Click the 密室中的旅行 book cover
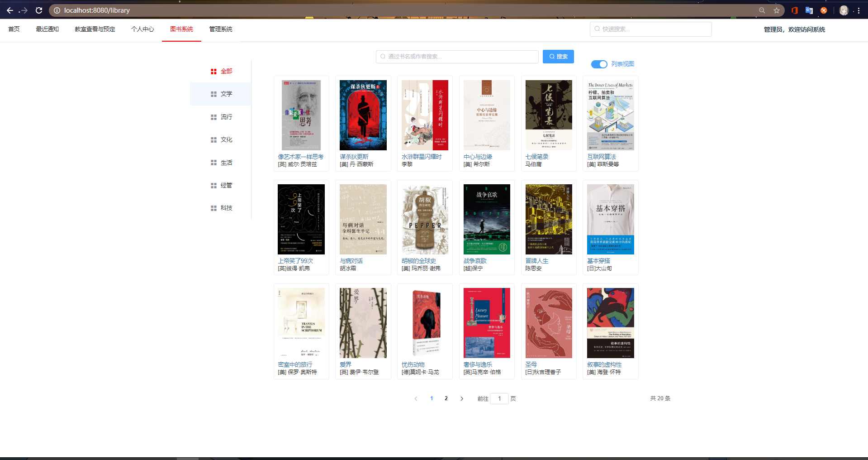Image resolution: width=868 pixels, height=460 pixels. pyautogui.click(x=301, y=323)
